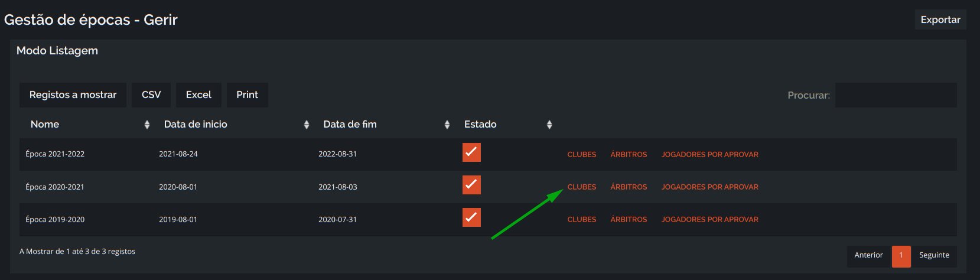
Task: Open the Registos a mostrar dropdown
Action: point(73,95)
